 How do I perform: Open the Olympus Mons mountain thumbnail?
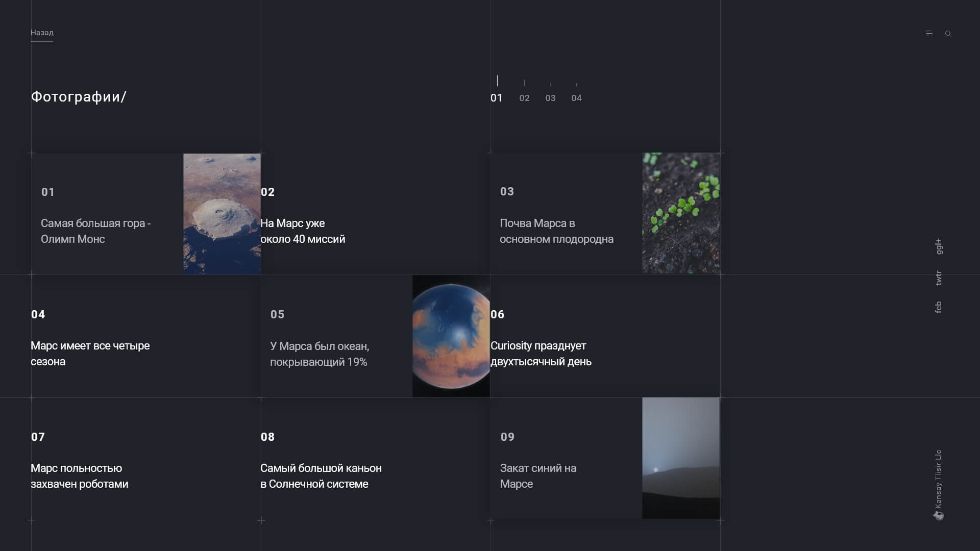point(222,214)
